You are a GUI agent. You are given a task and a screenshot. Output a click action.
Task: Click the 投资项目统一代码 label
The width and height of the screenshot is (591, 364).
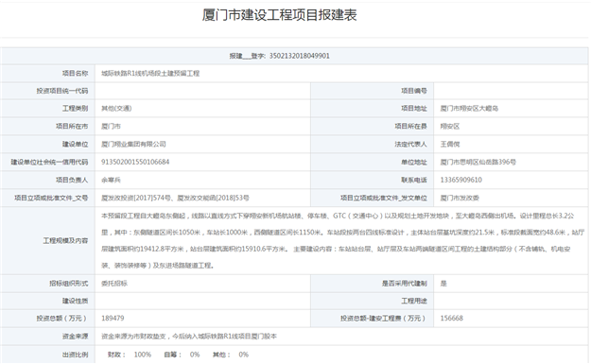click(x=62, y=91)
